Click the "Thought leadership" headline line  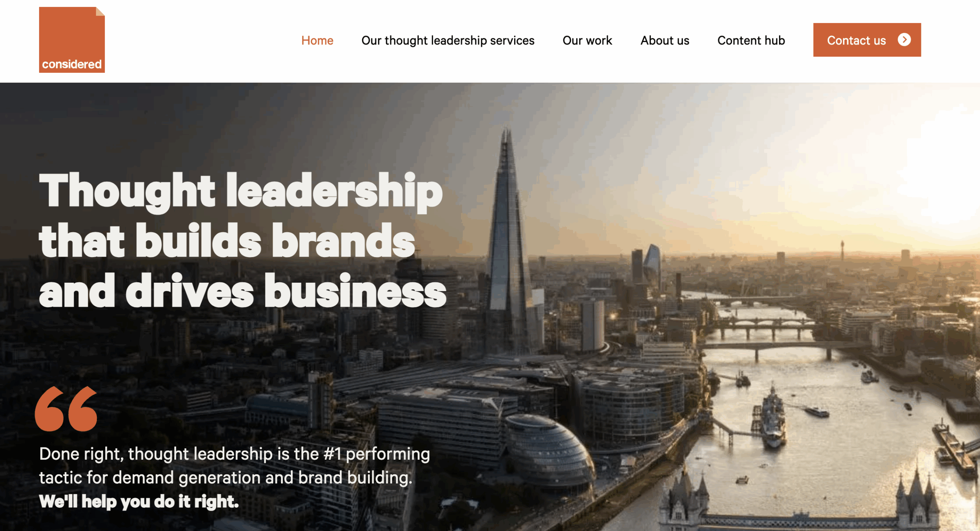241,192
